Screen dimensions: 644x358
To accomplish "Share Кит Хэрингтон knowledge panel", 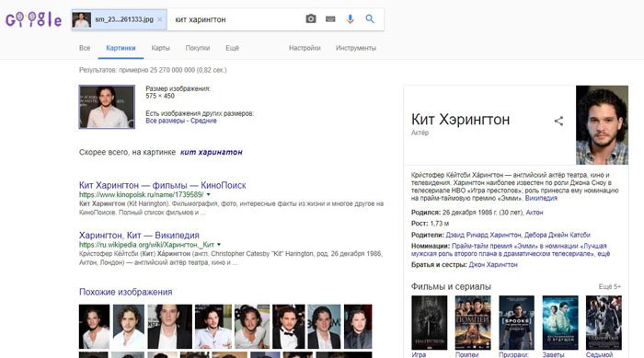I will point(558,121).
